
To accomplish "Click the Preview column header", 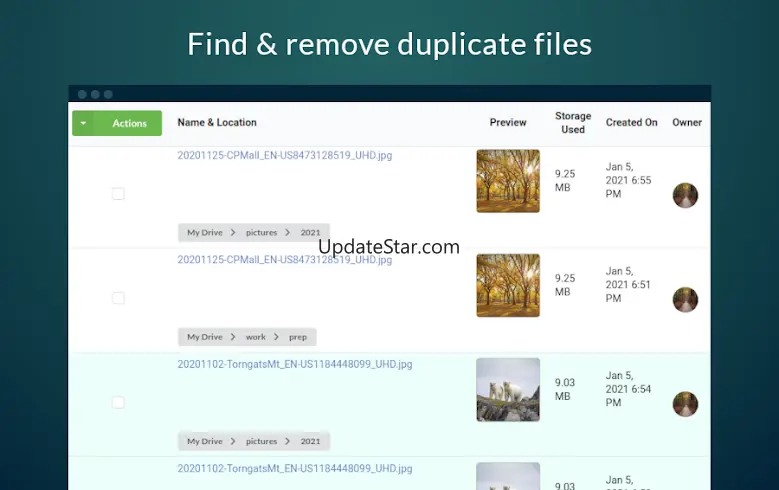I will pyautogui.click(x=508, y=122).
